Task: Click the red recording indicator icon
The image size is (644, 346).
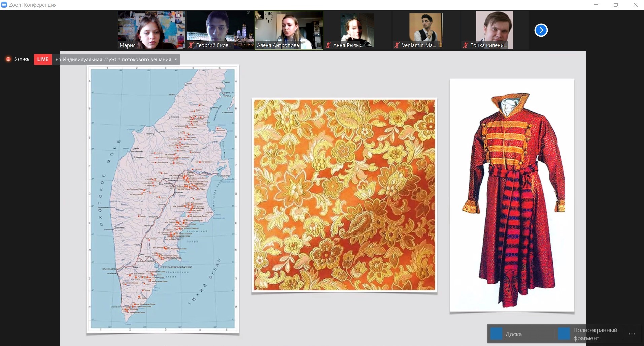Action: pyautogui.click(x=8, y=59)
